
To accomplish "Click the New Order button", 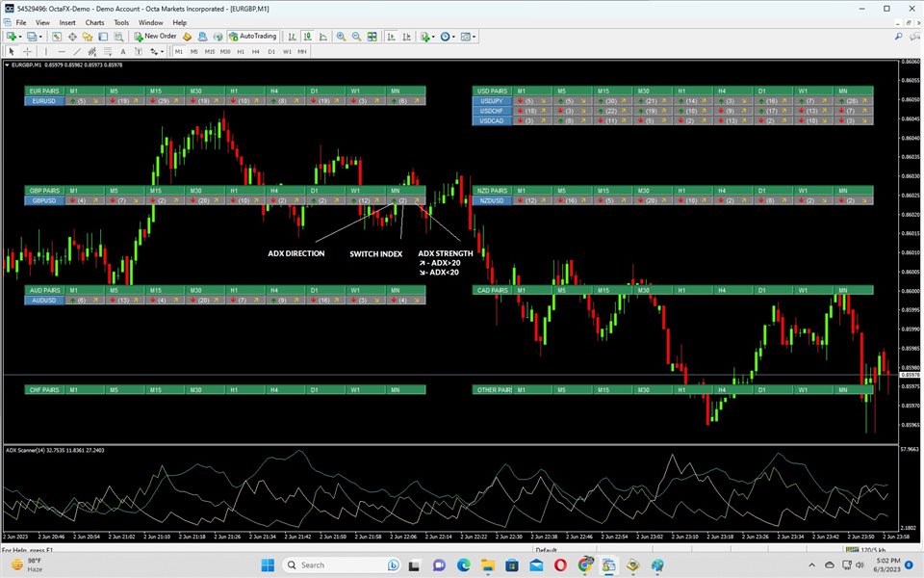I will point(155,37).
